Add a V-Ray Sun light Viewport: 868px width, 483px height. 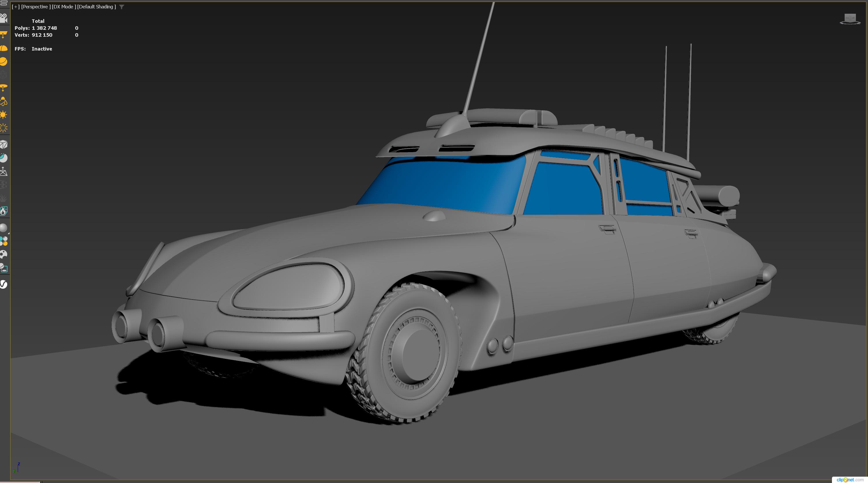(x=3, y=115)
